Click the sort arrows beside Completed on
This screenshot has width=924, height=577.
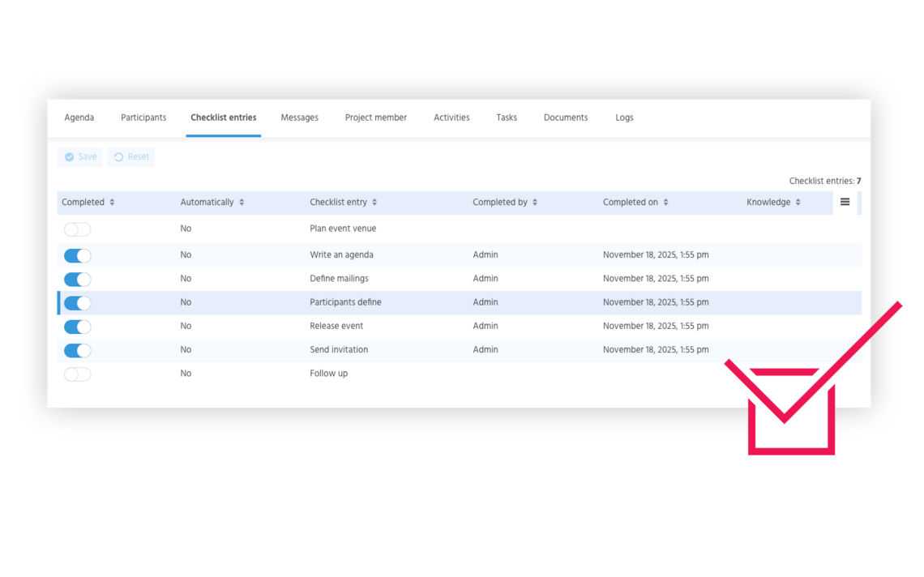tap(665, 203)
